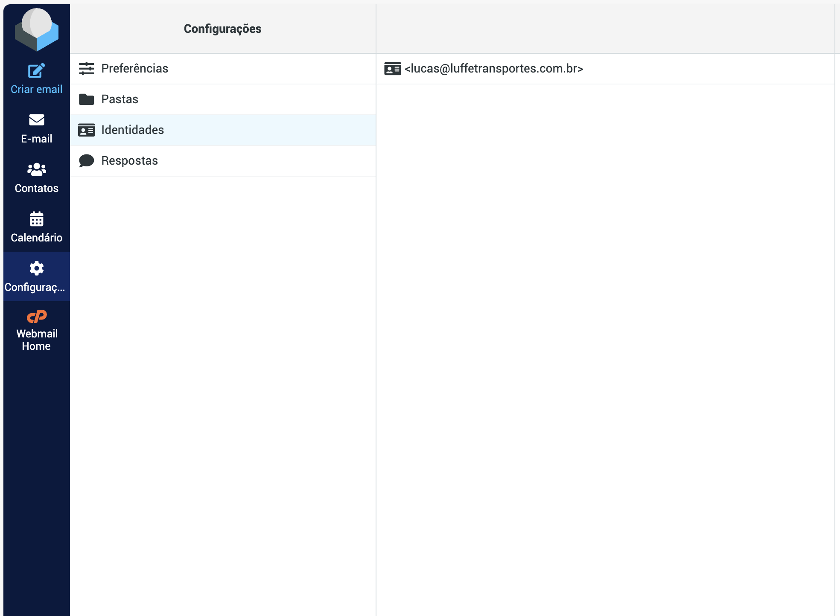Select the Configuraç... sidebar label
Screen dimensions: 840x616
pyautogui.click(x=35, y=287)
